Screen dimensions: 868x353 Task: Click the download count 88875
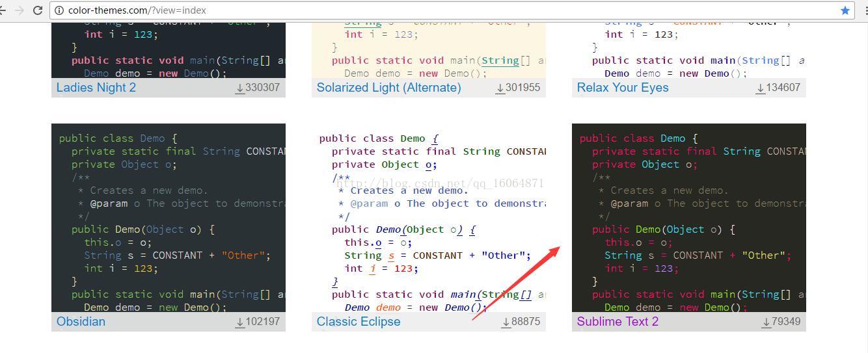pos(526,321)
